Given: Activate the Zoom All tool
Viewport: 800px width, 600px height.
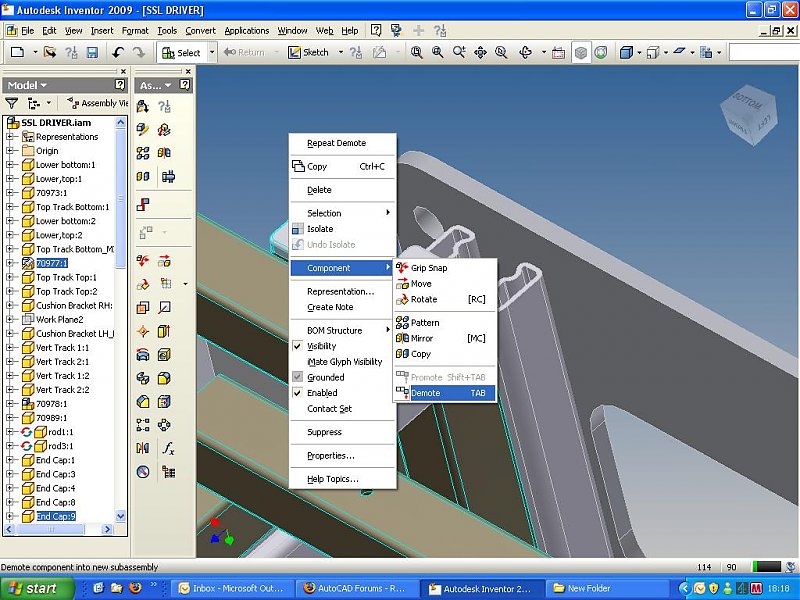Looking at the screenshot, I should [417, 52].
